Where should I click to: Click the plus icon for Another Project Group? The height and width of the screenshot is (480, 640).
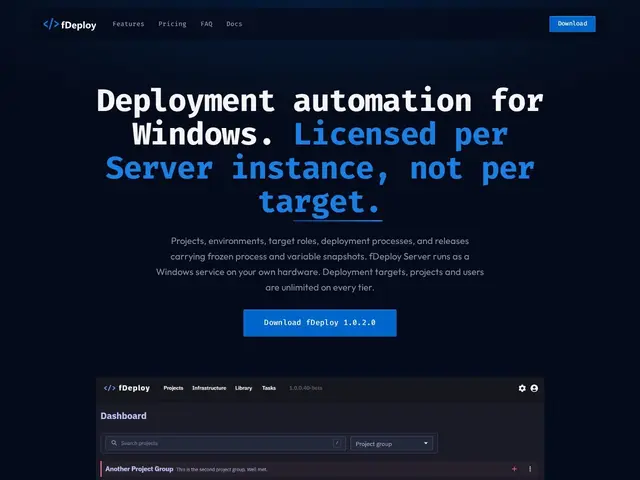514,469
